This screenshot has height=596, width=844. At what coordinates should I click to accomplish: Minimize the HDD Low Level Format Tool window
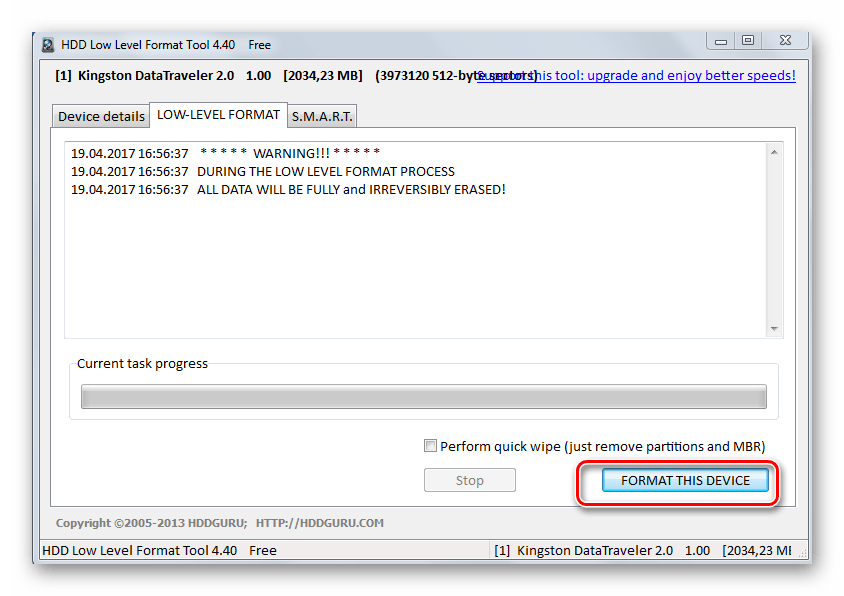(721, 41)
